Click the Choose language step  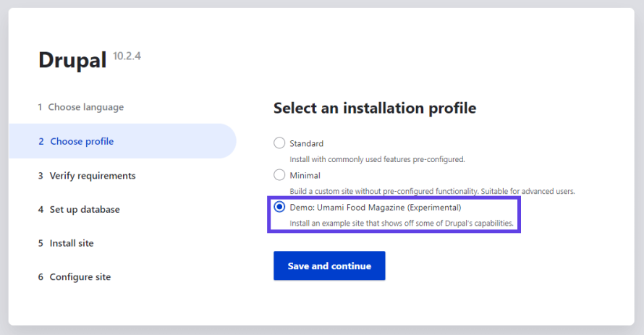(x=81, y=107)
